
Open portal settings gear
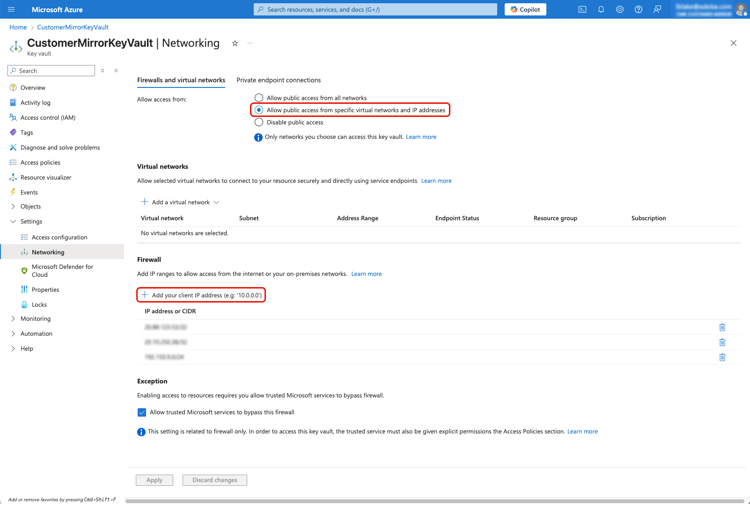pos(619,10)
